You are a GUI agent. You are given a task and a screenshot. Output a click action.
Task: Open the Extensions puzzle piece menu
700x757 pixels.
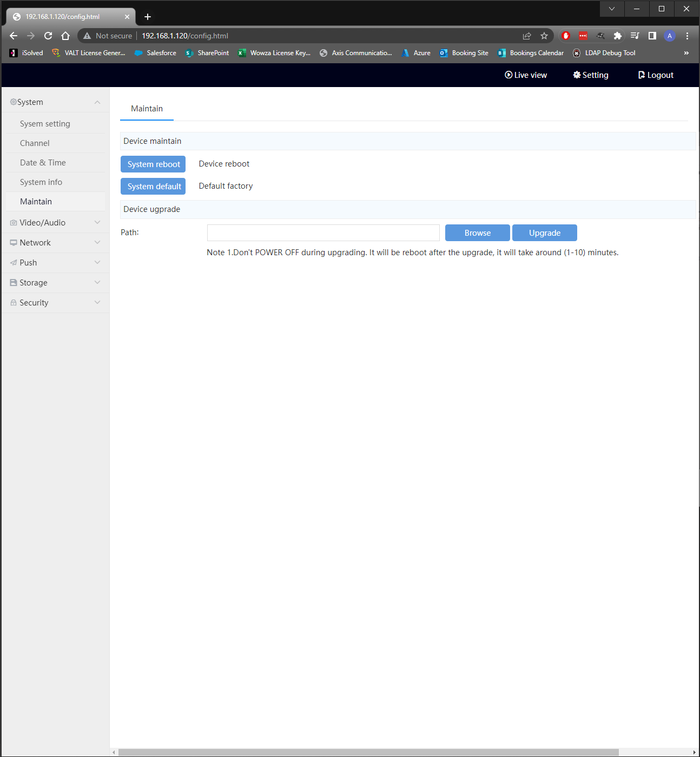point(618,36)
